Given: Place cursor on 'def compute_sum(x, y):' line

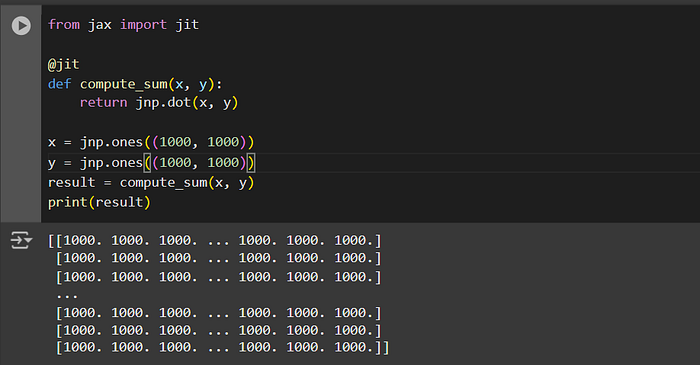Looking at the screenshot, I should 135,84.
